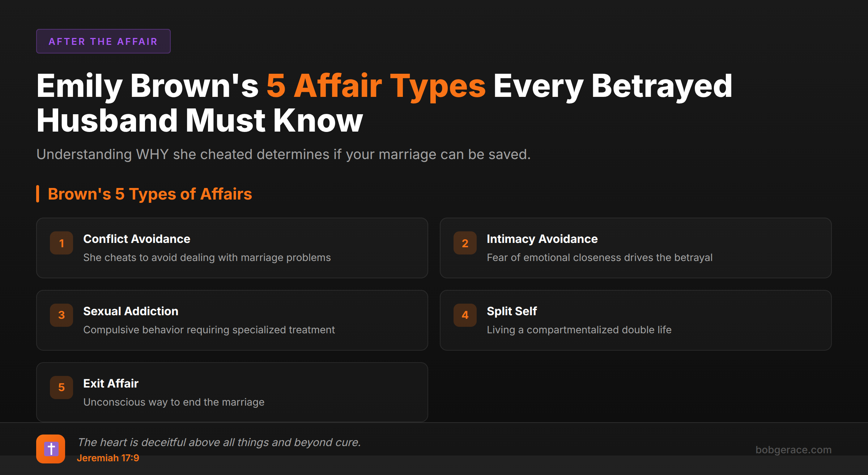
Task: Expand the Intimacy Avoidance card details
Action: [x=636, y=248]
